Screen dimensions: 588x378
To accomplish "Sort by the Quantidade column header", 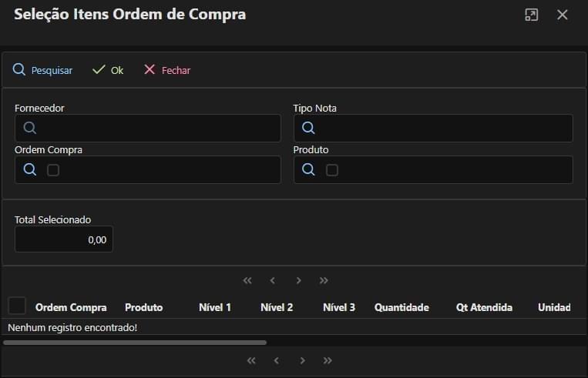I will (402, 307).
